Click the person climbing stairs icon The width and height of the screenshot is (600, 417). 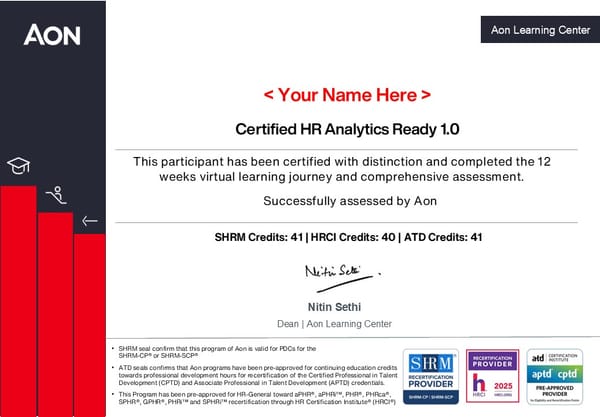point(56,195)
